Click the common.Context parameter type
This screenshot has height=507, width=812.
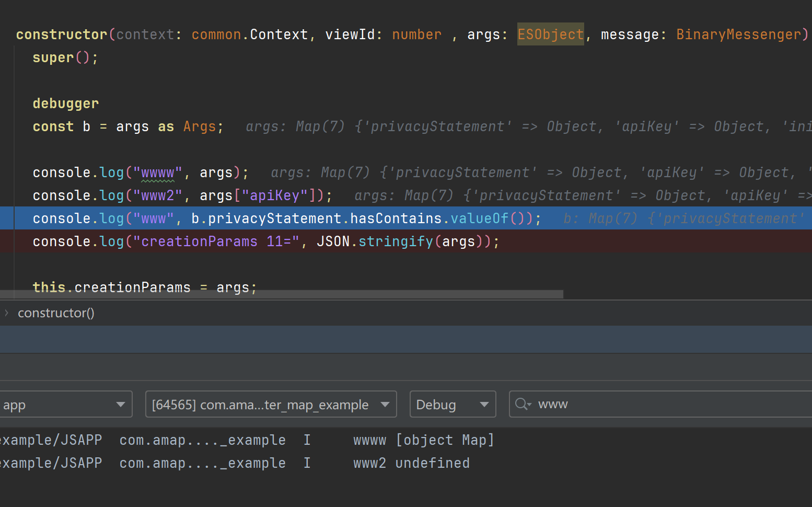coord(249,34)
